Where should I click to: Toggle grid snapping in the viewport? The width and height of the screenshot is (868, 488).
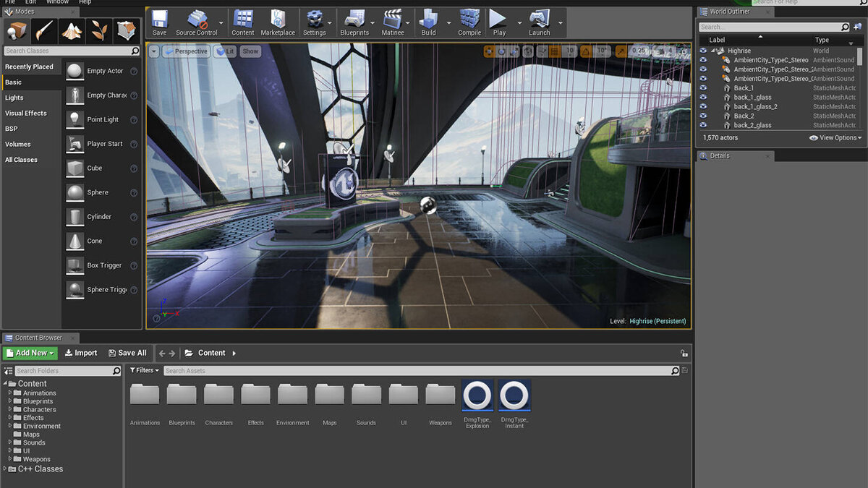pyautogui.click(x=554, y=51)
